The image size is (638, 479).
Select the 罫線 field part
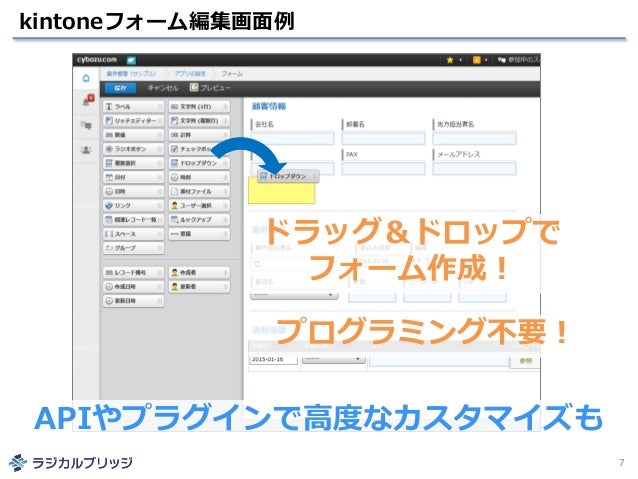pos(199,234)
